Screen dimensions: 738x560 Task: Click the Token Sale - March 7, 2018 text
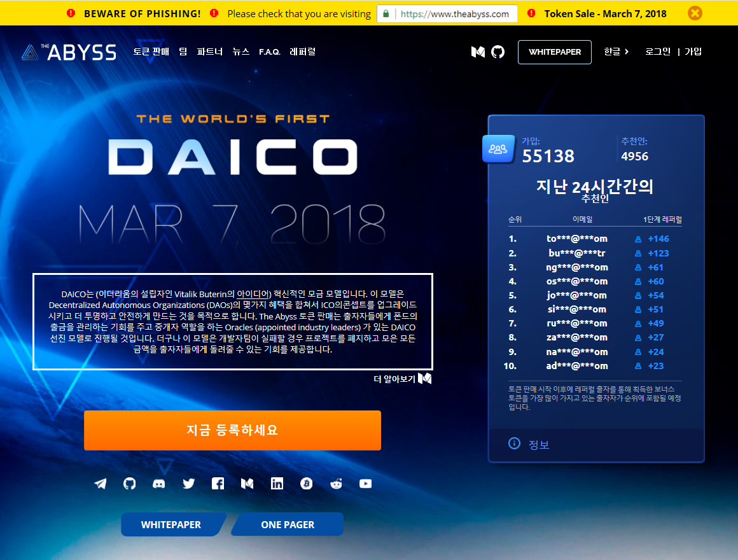tap(605, 13)
